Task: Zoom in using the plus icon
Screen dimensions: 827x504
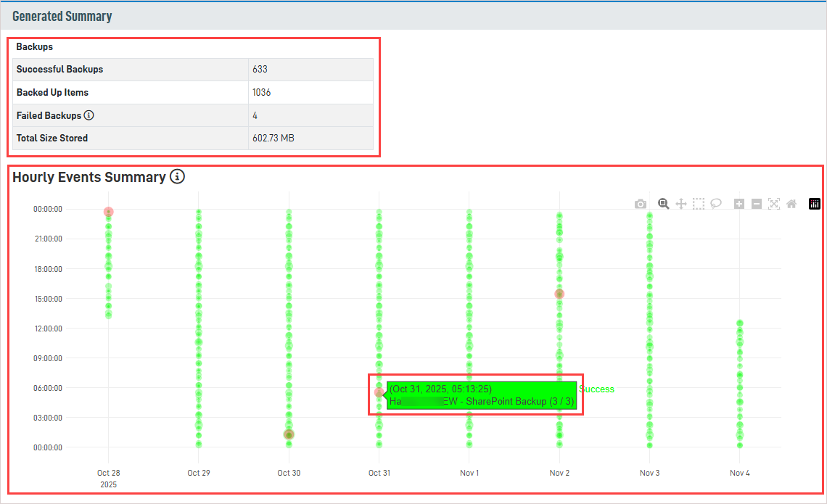Action: click(x=739, y=205)
